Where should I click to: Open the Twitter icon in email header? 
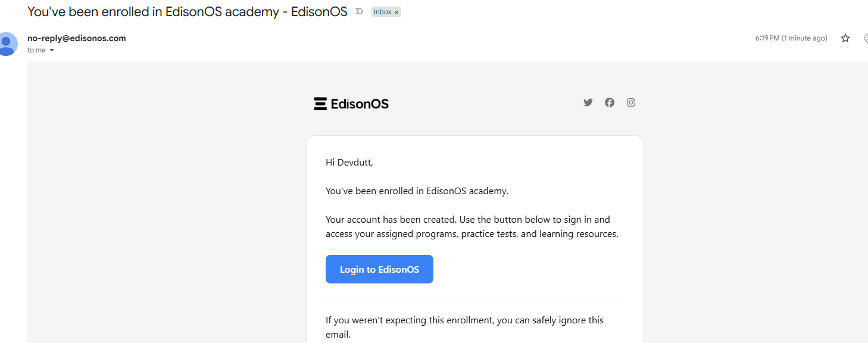tap(588, 102)
